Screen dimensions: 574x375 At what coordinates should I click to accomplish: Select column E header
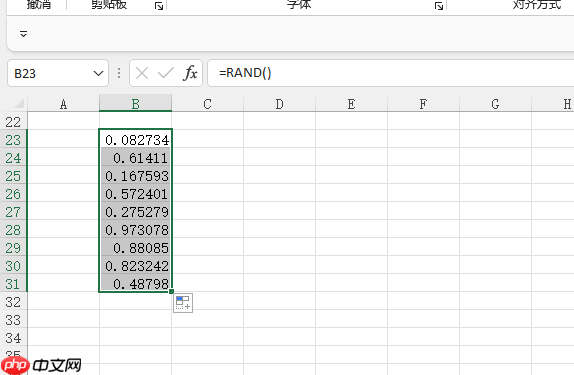click(351, 104)
